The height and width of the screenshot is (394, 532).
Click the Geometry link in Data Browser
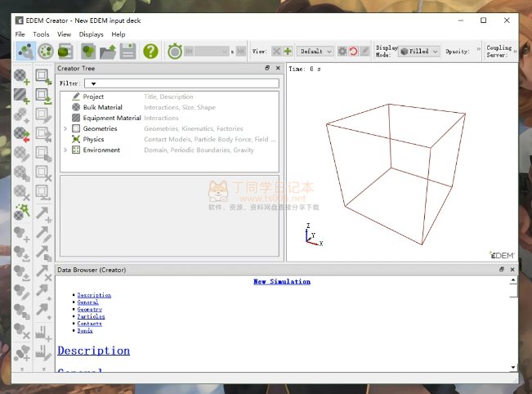click(x=89, y=309)
